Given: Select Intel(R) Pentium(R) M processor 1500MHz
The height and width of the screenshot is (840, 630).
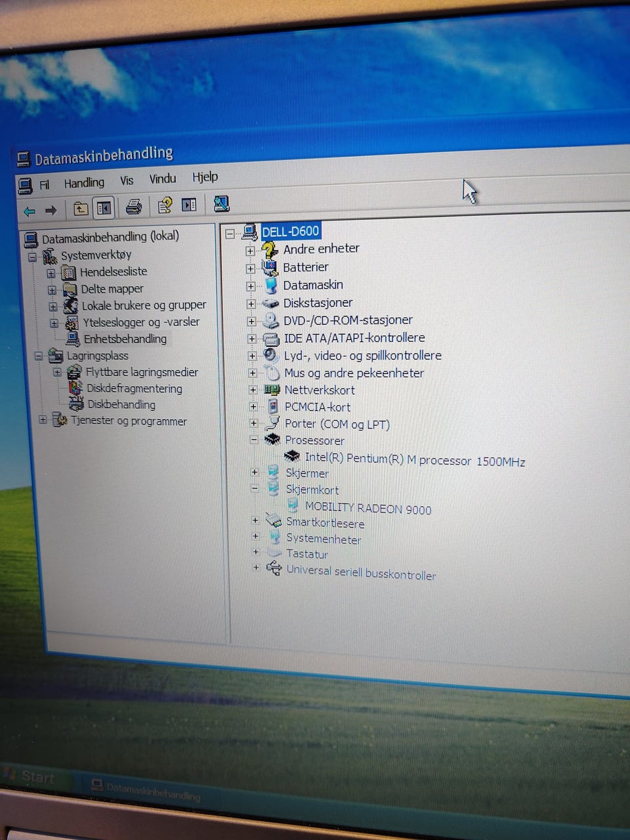Looking at the screenshot, I should 415,459.
